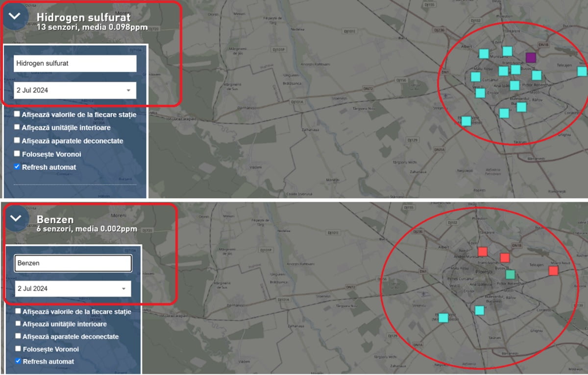Enable 'Folosește Voronoi' in the Hidrogen sulfurat panel

click(17, 154)
